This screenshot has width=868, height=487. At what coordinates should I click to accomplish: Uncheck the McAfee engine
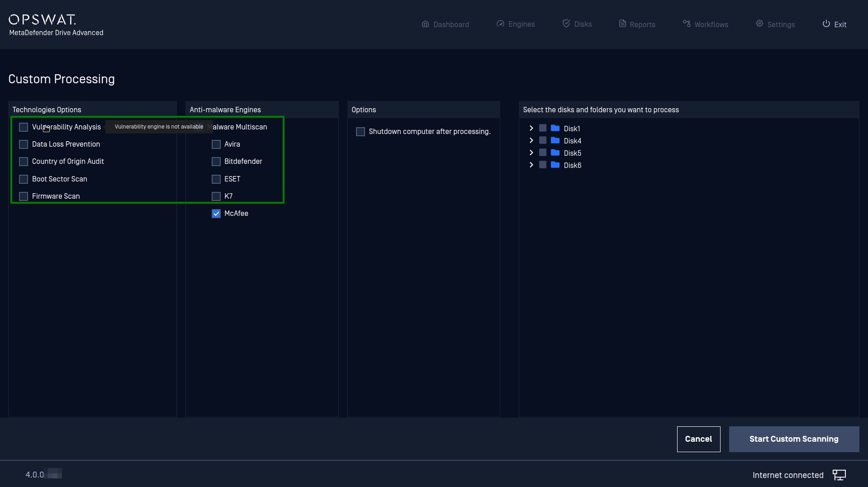[216, 214]
